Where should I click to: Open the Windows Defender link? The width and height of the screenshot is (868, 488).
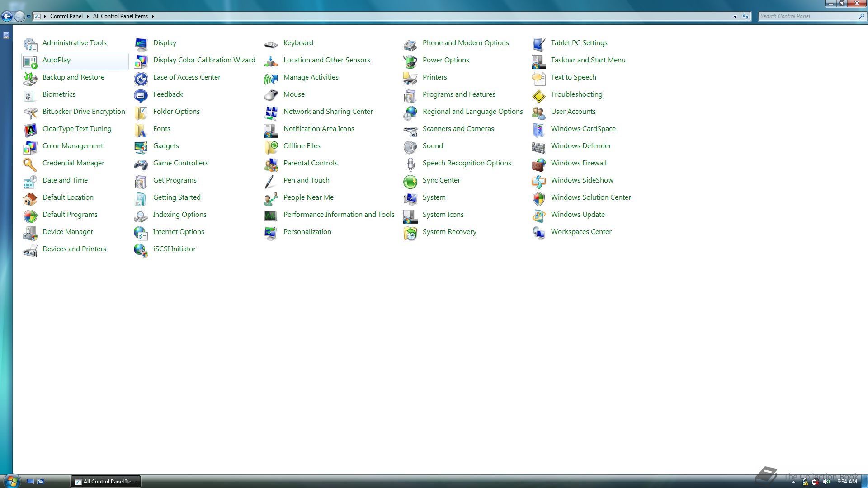(x=581, y=145)
